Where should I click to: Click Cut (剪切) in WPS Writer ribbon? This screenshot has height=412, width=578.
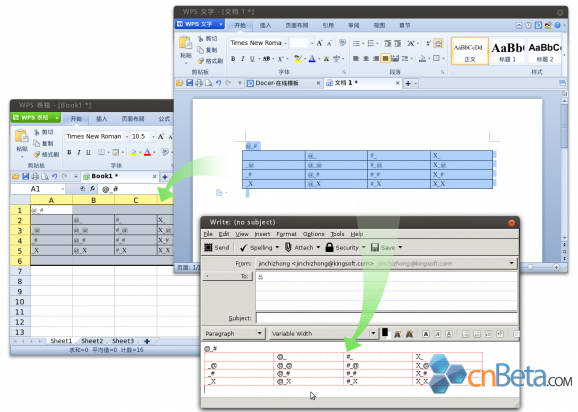[208, 39]
